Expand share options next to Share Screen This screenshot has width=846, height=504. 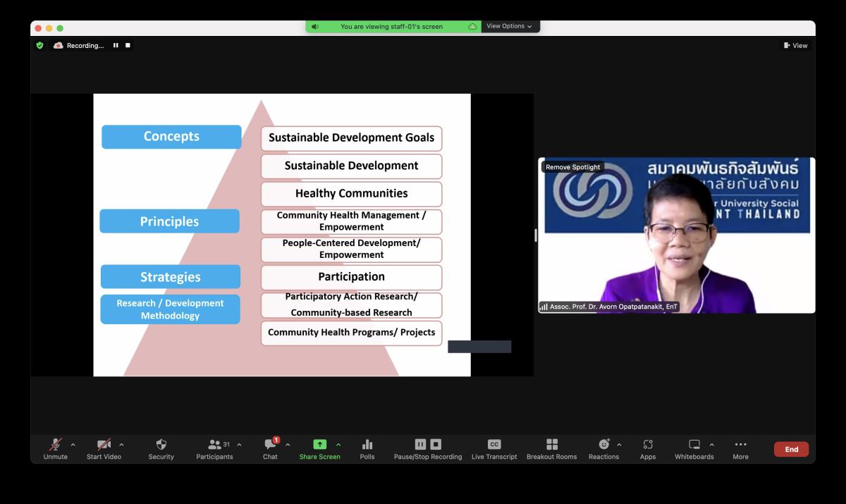click(x=338, y=445)
